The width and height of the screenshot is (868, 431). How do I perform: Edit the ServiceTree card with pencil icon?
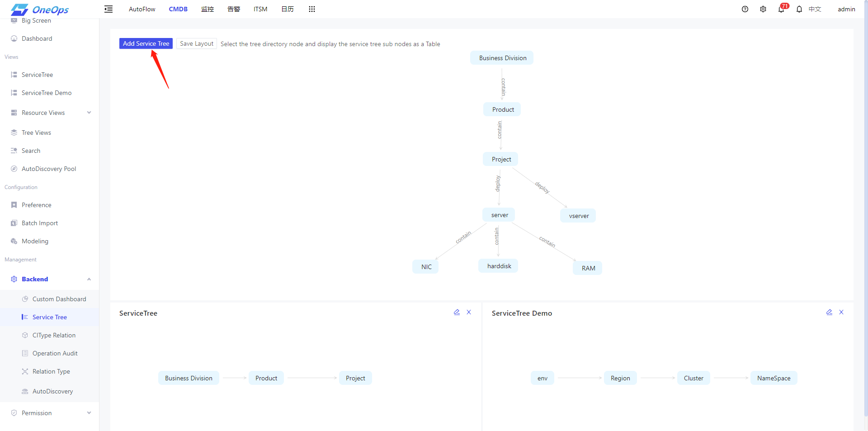tap(457, 312)
